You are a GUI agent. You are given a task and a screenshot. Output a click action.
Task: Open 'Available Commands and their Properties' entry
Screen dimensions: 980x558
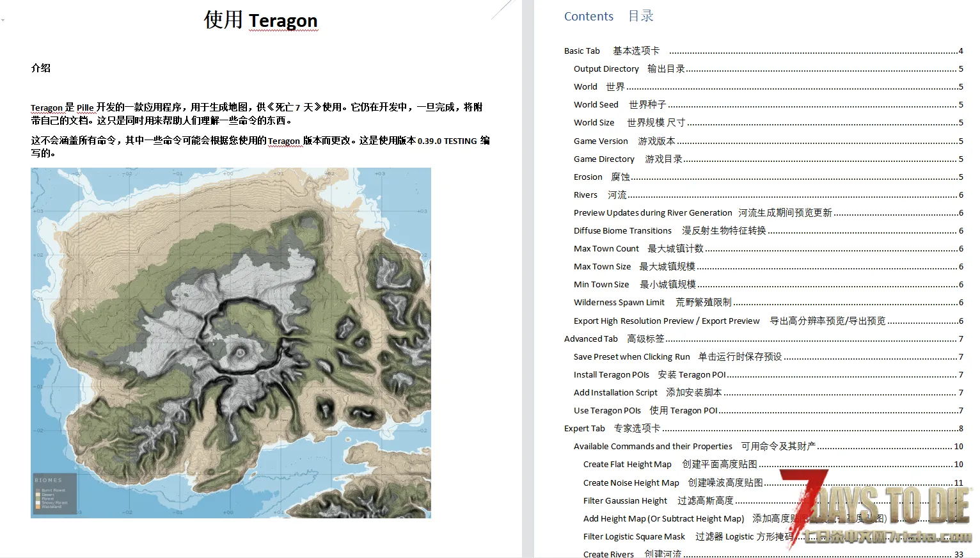768,446
